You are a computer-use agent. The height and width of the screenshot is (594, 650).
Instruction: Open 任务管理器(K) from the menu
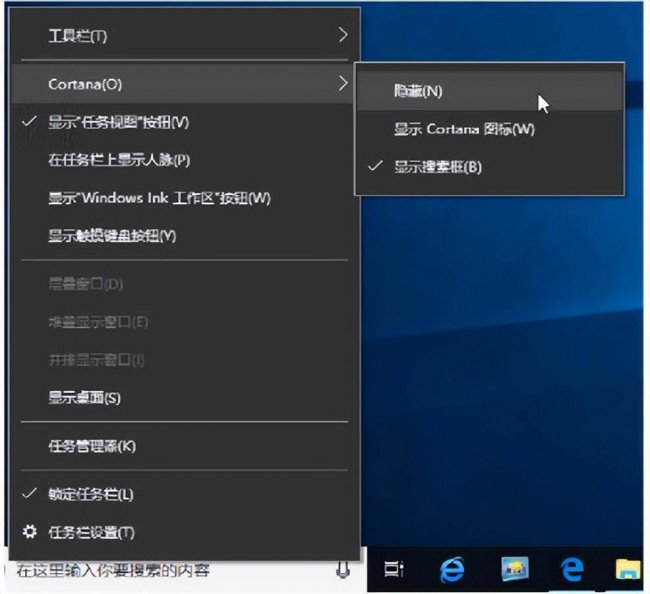tap(185, 446)
